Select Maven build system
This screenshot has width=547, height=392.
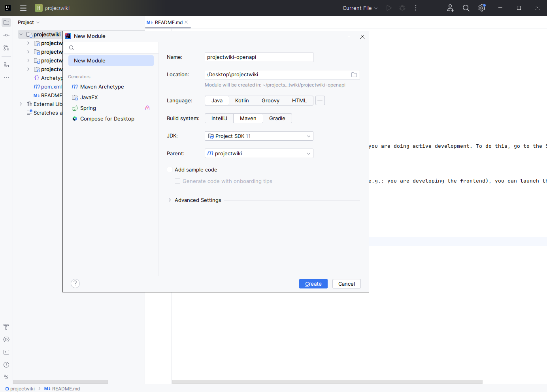click(248, 118)
